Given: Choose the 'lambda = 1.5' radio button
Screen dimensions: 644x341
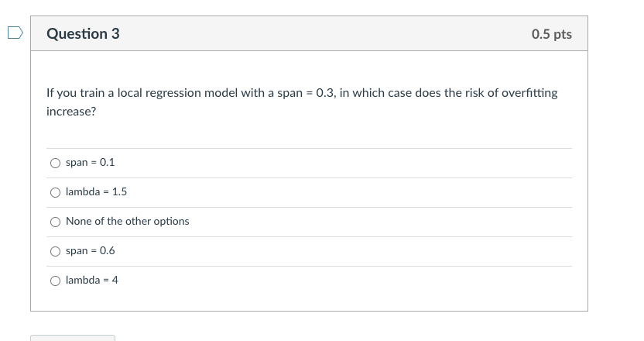Looking at the screenshot, I should (x=55, y=193).
